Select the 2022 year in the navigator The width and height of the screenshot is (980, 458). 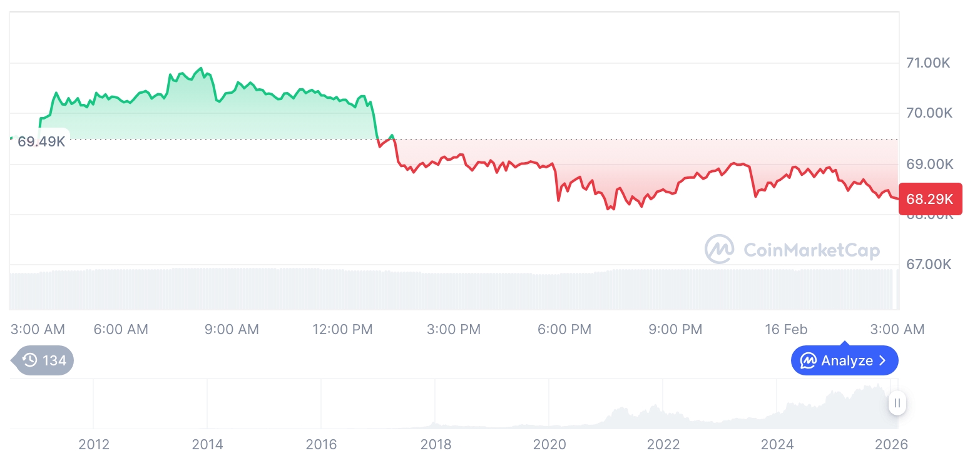pyautogui.click(x=663, y=444)
